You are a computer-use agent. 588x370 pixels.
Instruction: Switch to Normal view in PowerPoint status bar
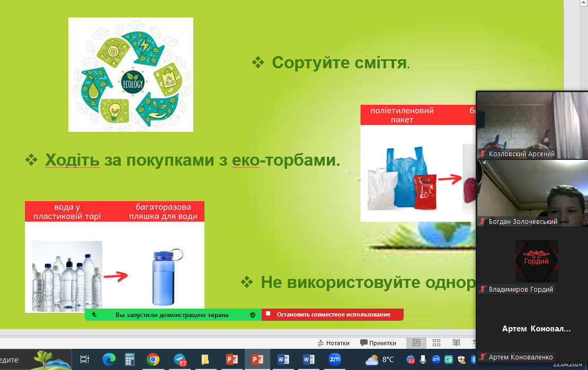[416, 342]
